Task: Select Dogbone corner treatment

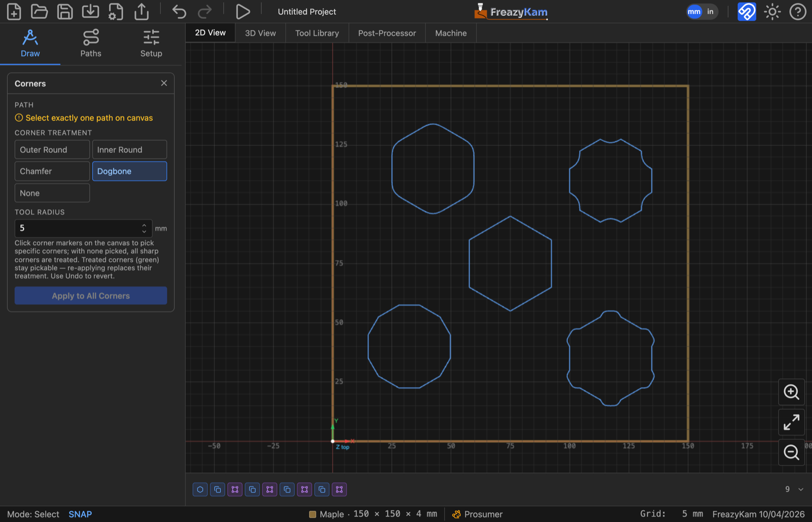Action: tap(129, 171)
